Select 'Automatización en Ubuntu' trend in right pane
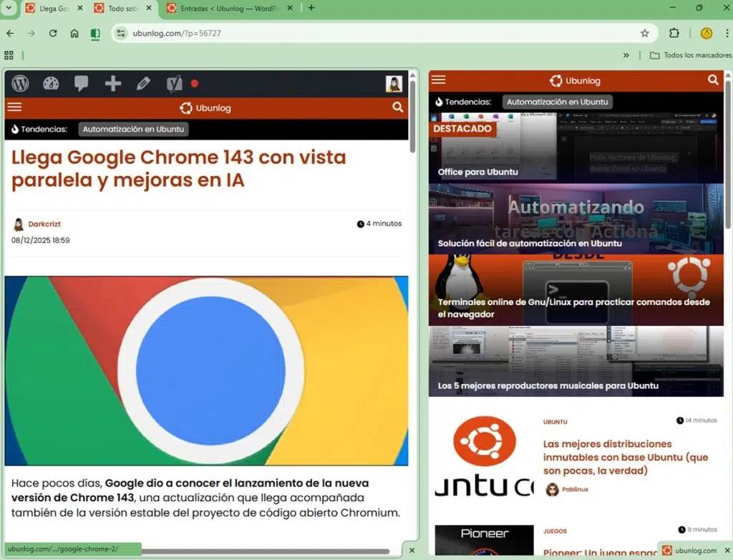Image resolution: width=733 pixels, height=560 pixels. 557,102
